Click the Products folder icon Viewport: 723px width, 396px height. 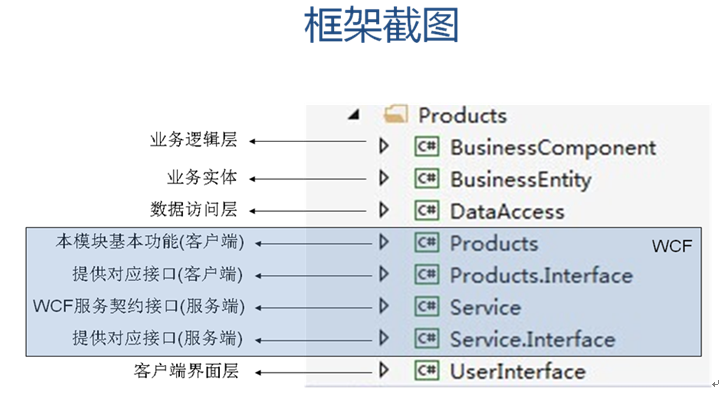tap(396, 114)
